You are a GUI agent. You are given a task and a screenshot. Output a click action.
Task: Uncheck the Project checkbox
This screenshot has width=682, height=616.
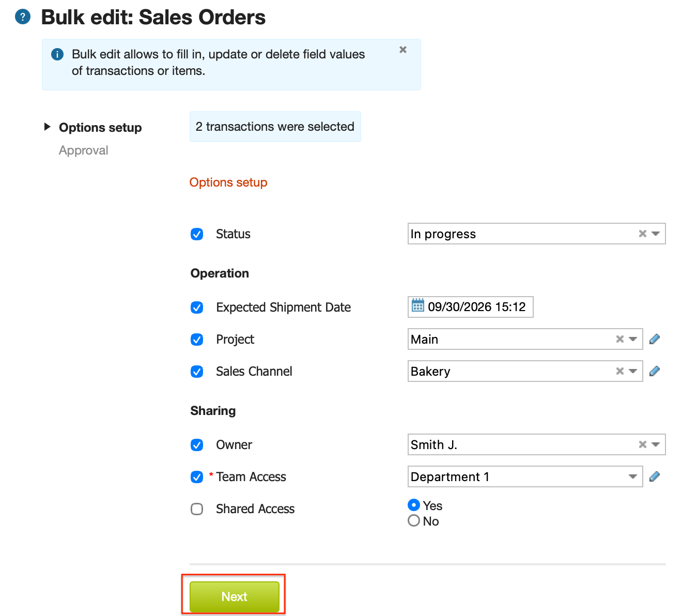[197, 340]
